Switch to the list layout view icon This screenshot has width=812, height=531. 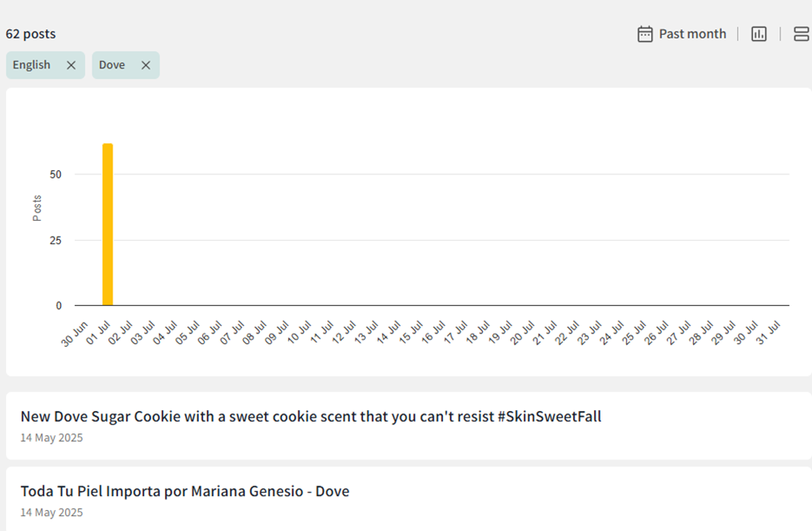(801, 34)
